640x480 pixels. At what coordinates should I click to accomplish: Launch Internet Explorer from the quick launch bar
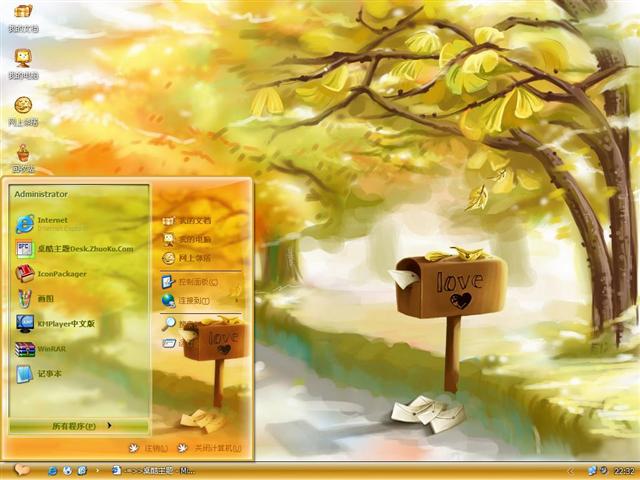coord(52,471)
